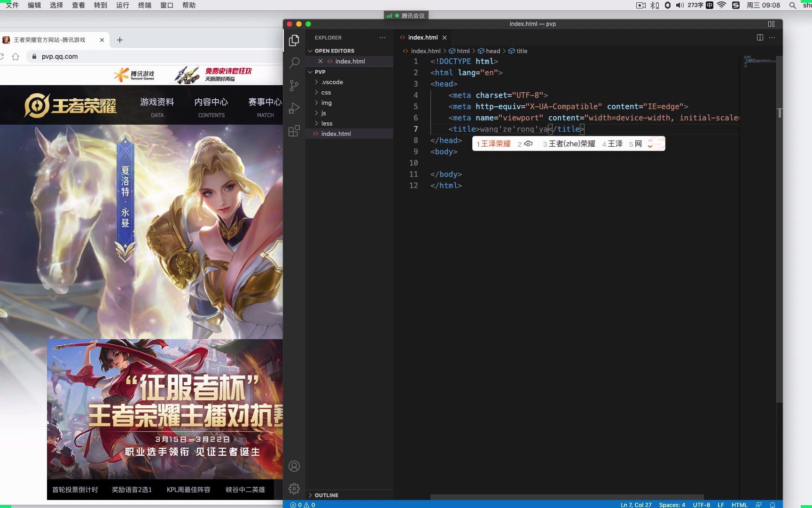The width and height of the screenshot is (812, 508).
Task: Click Ln 7, Col 27 in status bar
Action: (x=636, y=505)
